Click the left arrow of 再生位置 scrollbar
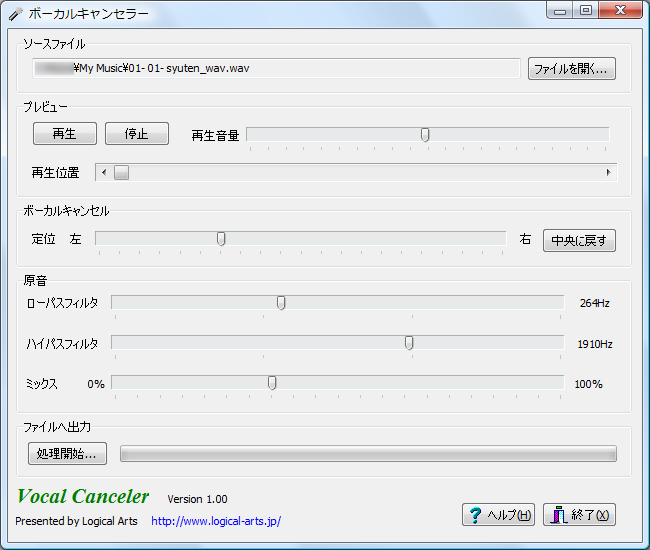Image resolution: width=650 pixels, height=550 pixels. point(104,172)
